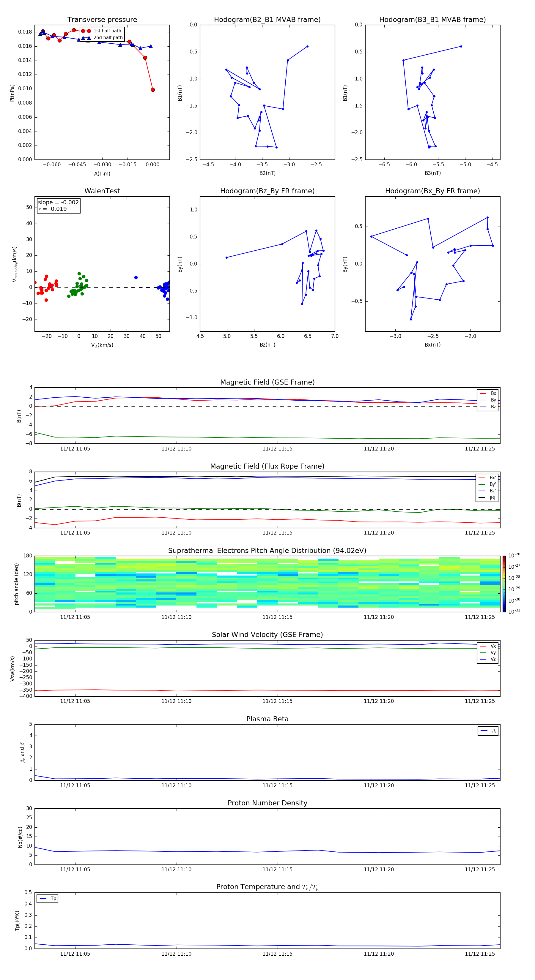
Task: Click the 'Vy' legend entry
Action: [x=488, y=653]
